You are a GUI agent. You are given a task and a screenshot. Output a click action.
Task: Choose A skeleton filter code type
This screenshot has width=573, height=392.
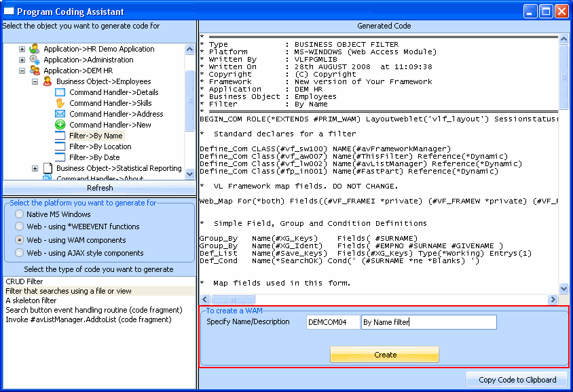[99, 300]
